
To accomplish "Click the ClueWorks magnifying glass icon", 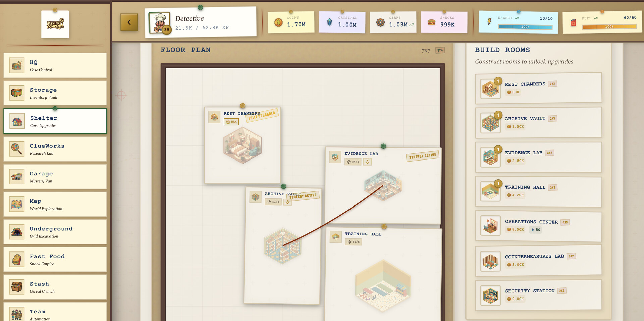I will tap(16, 149).
